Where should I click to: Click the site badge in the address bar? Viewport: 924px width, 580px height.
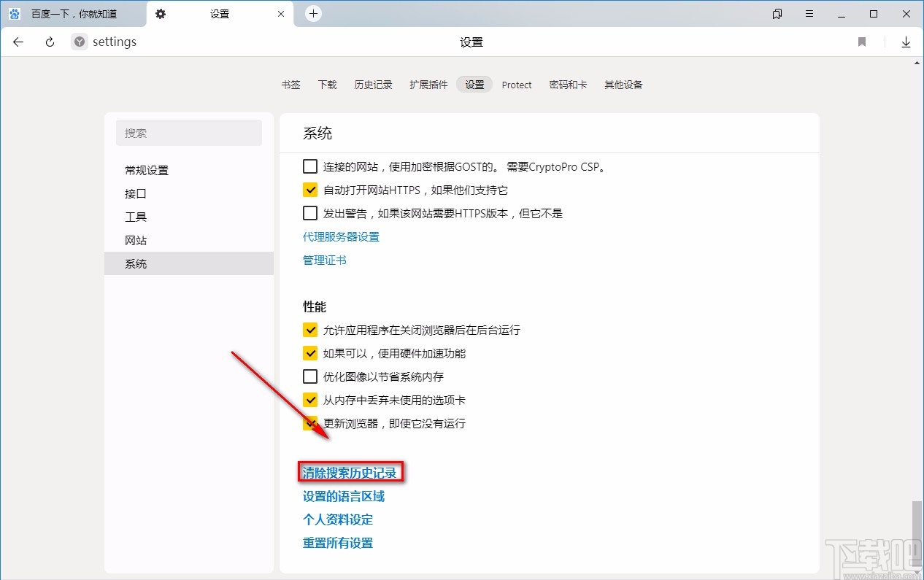tap(78, 42)
